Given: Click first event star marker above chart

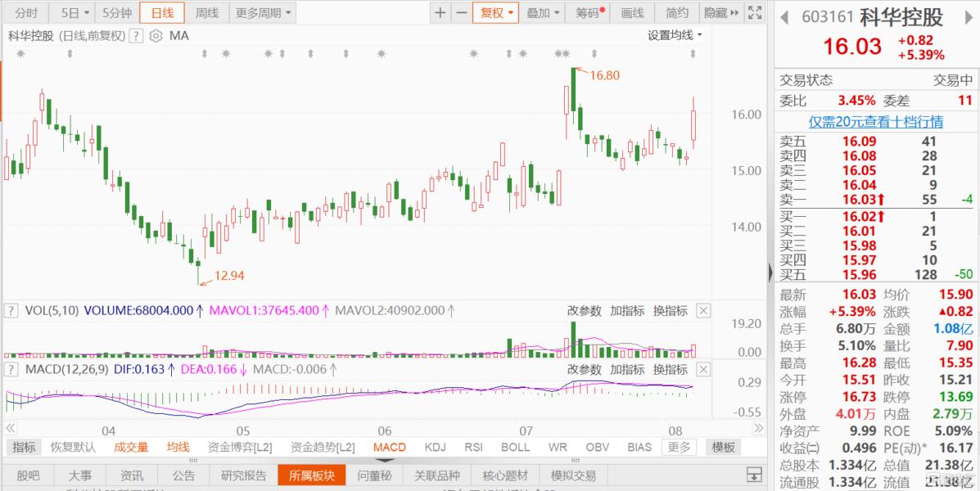Looking at the screenshot, I should click(20, 54).
